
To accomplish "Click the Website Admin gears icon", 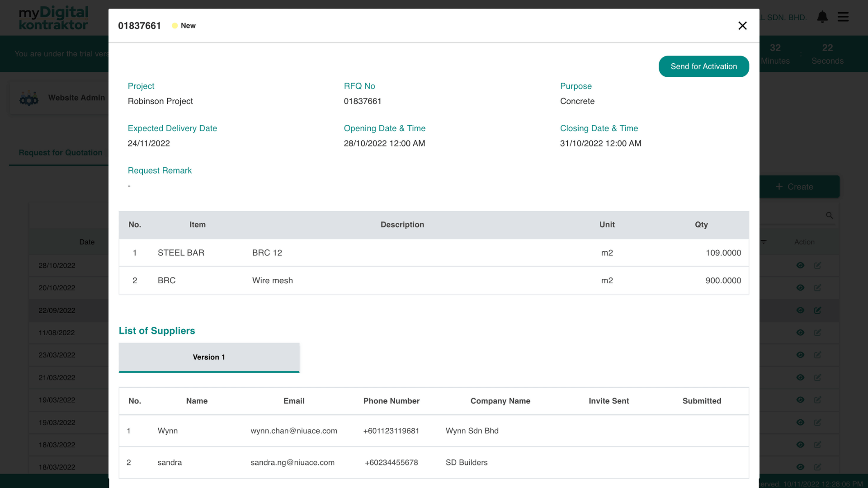I will click(x=29, y=98).
